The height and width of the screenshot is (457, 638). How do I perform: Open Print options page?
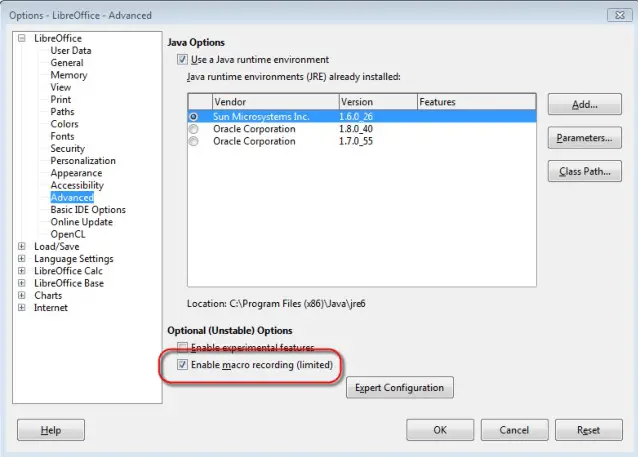tap(61, 99)
